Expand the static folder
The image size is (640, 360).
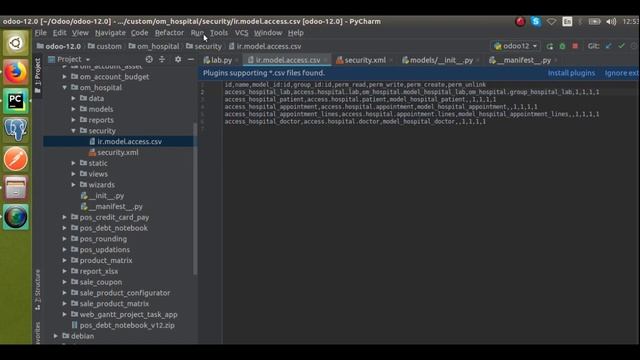tap(73, 163)
